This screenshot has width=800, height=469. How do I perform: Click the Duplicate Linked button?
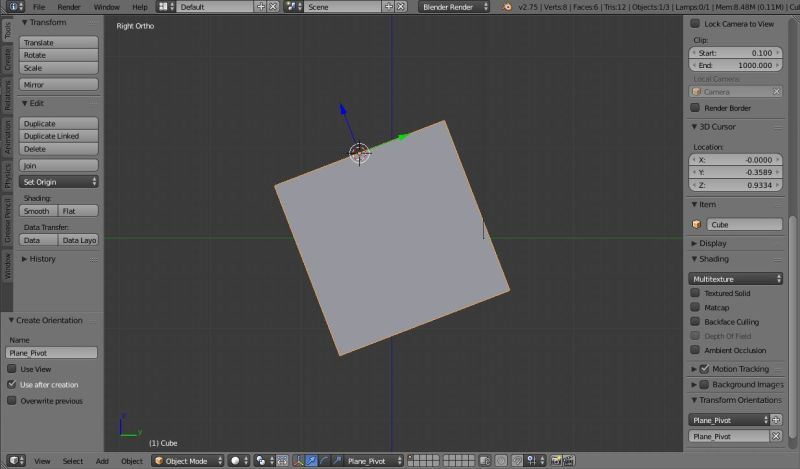click(59, 136)
